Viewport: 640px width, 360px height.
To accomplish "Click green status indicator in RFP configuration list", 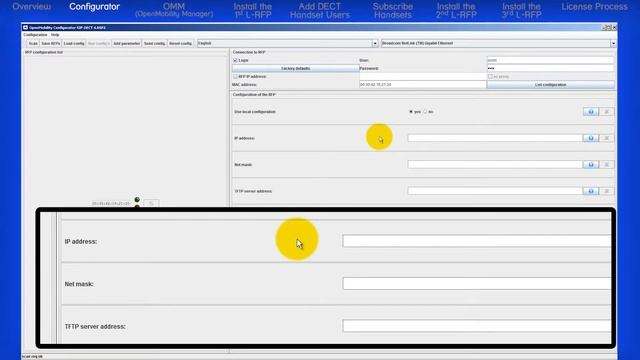I will (137, 200).
